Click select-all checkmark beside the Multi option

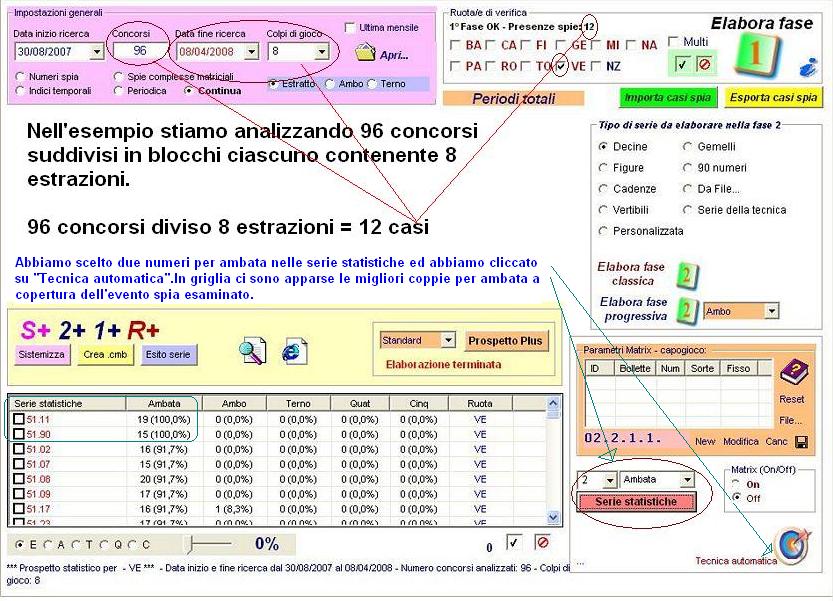point(682,65)
